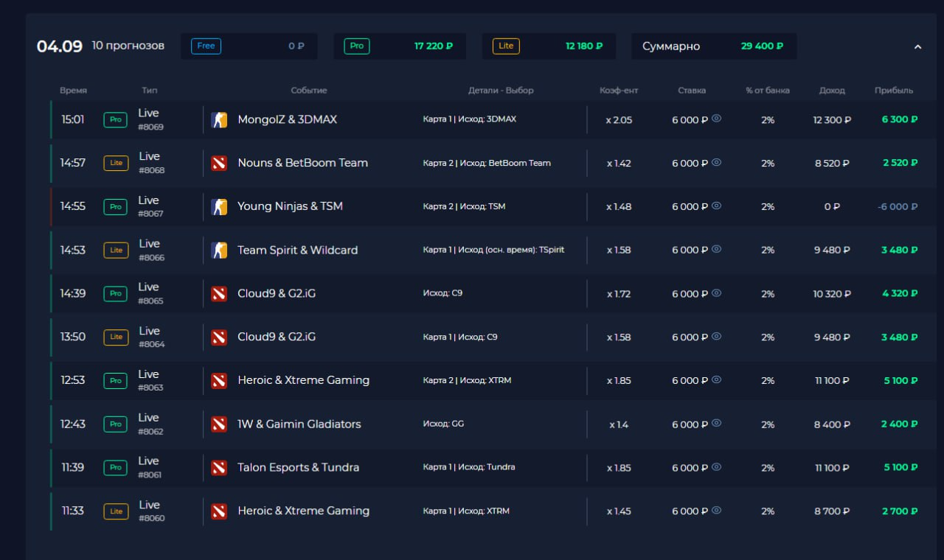The width and height of the screenshot is (944, 560).
Task: Click the -6 000 ₽ loss value
Action: tap(898, 207)
